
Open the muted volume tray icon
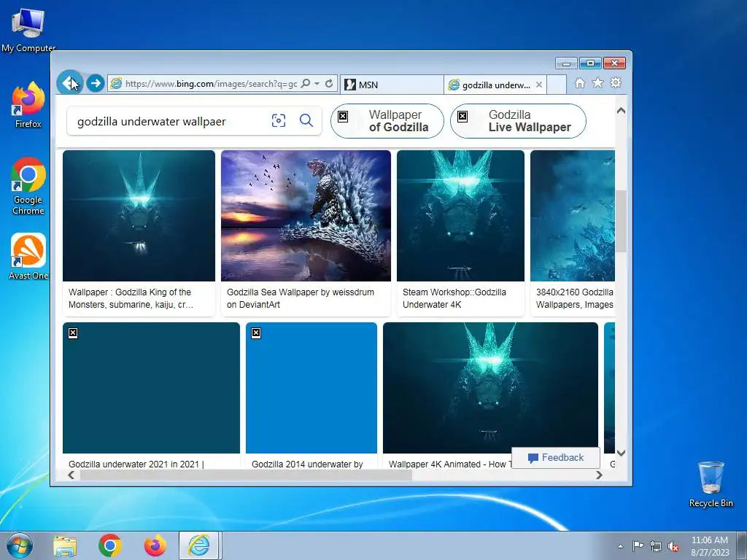click(x=673, y=546)
